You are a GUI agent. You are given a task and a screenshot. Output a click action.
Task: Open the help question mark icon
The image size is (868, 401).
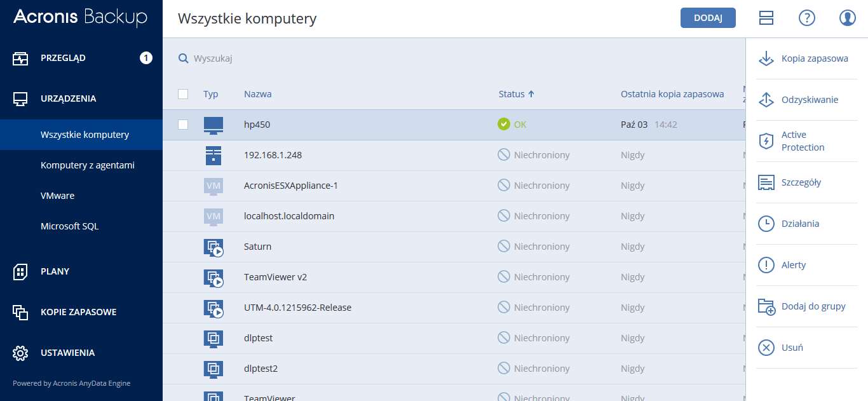pyautogui.click(x=806, y=18)
